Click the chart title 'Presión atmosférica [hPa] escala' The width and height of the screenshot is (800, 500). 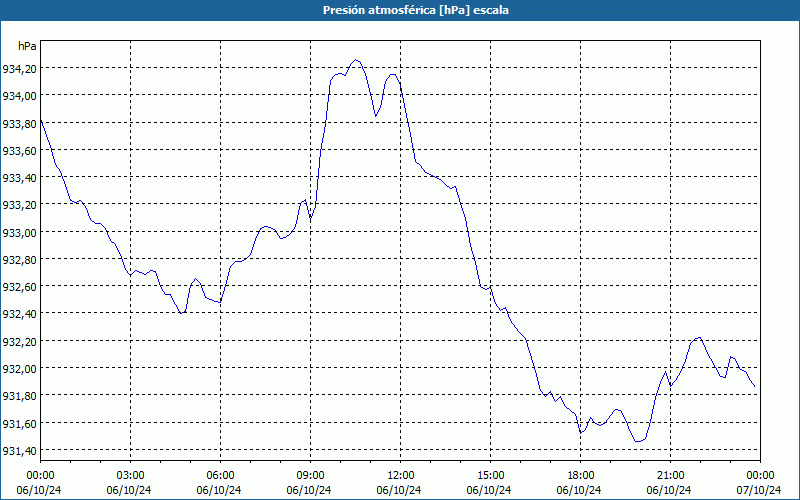415,10
